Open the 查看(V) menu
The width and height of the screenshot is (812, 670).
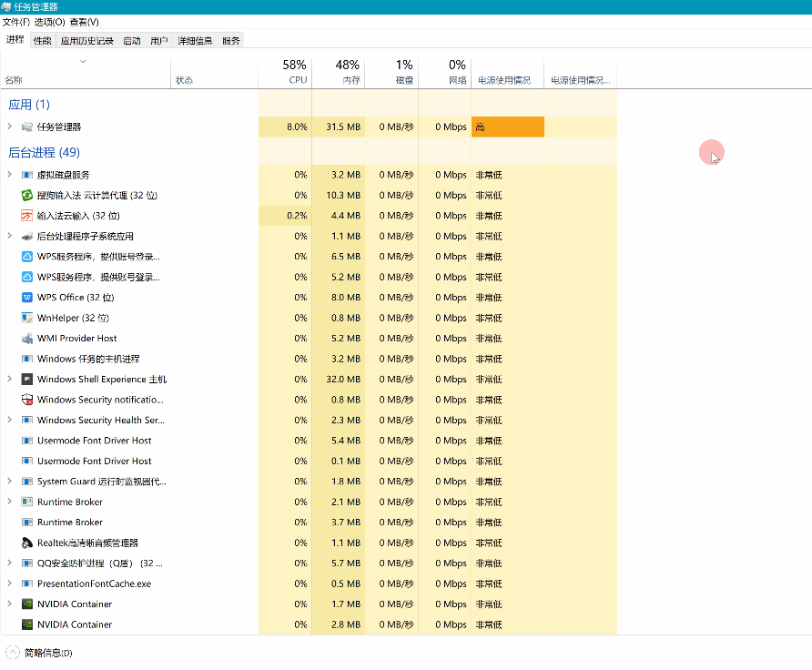[x=85, y=22]
